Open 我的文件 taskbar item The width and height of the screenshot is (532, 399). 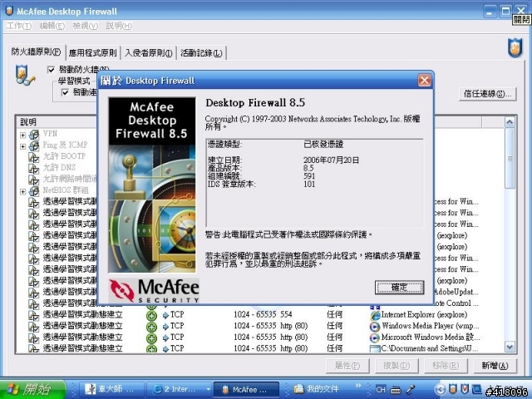click(317, 389)
